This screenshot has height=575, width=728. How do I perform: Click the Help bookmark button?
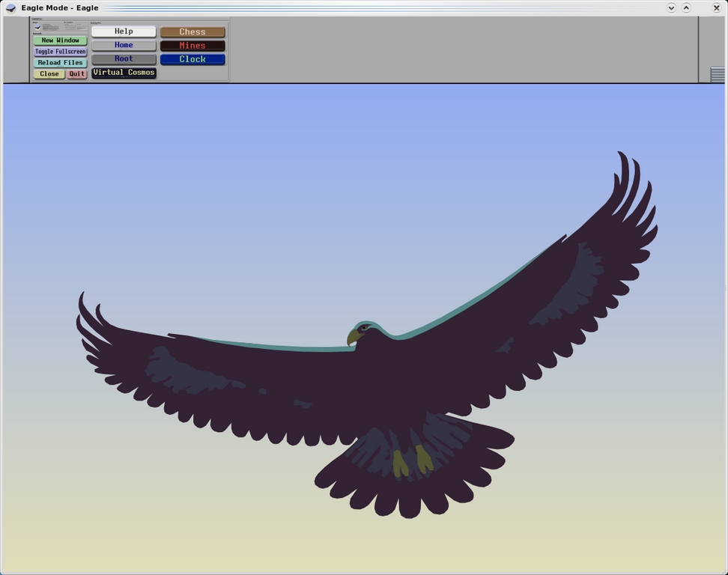[124, 31]
